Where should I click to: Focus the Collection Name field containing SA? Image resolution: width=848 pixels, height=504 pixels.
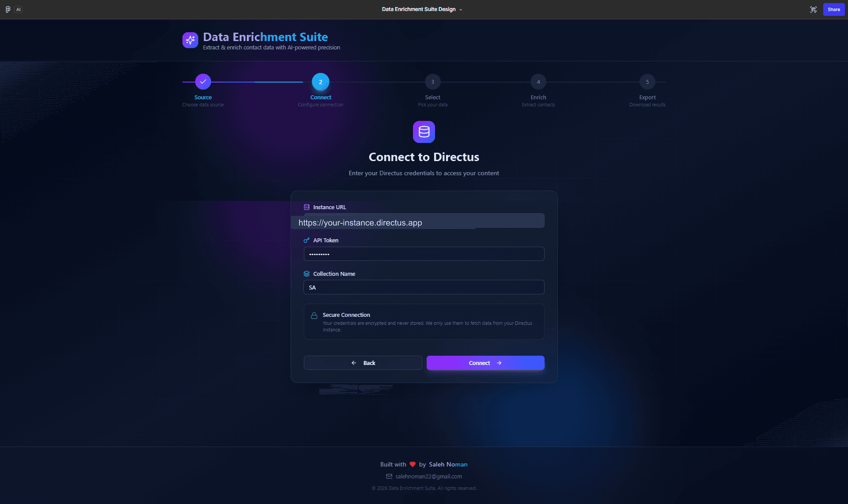(424, 287)
